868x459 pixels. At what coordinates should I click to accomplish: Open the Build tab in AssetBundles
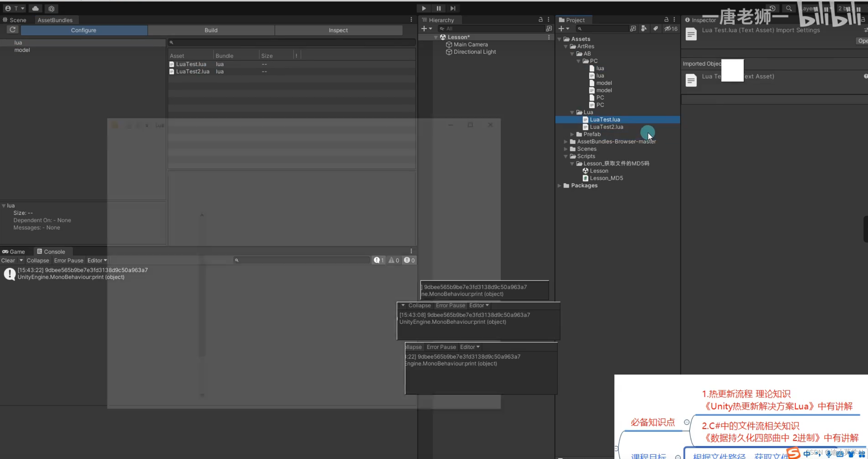pos(211,30)
